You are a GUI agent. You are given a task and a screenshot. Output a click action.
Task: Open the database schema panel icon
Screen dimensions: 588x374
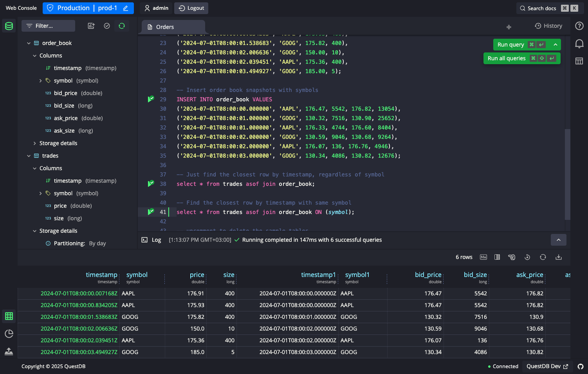pyautogui.click(x=9, y=26)
